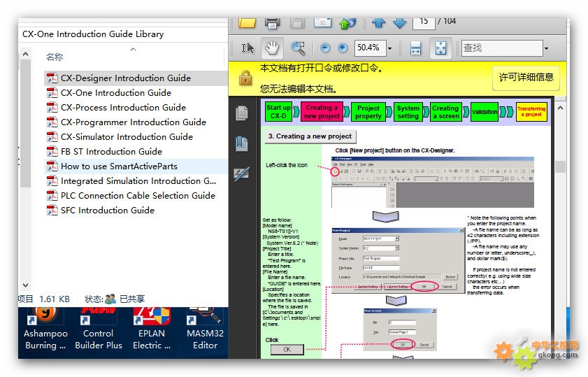Click the file list vertical scrollbar thumb
The height and width of the screenshot is (377, 588).
tap(25, 123)
